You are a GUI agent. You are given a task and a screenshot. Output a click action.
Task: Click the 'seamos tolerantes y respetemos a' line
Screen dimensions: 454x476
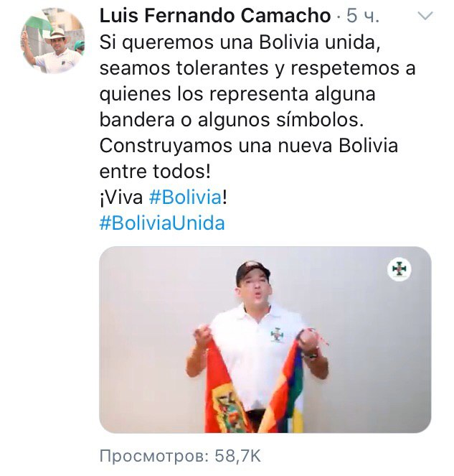257,68
